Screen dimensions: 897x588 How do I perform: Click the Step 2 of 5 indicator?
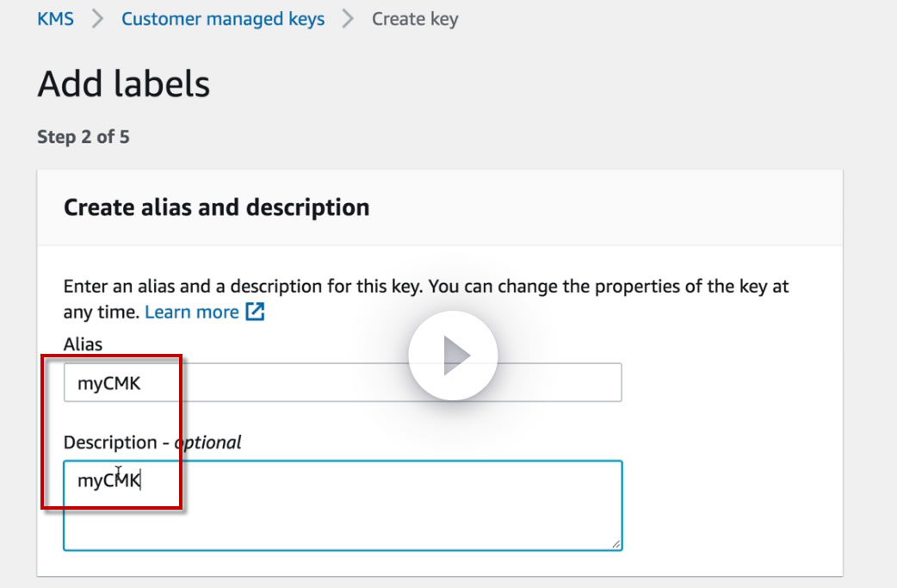pos(84,137)
